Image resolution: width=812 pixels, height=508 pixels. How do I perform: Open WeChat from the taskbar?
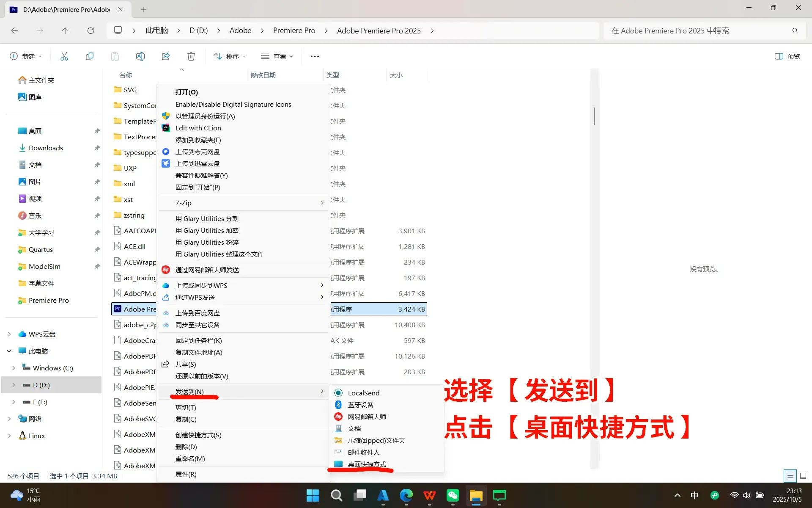[x=453, y=495]
